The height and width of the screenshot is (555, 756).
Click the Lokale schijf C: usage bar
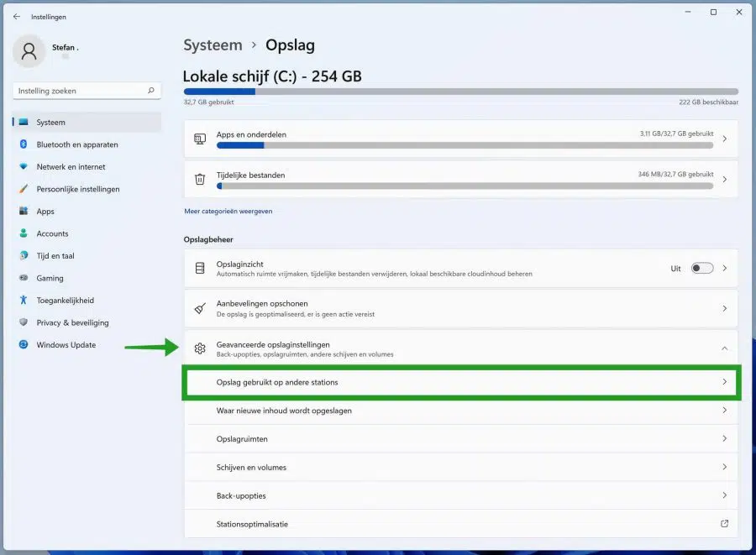[461, 92]
